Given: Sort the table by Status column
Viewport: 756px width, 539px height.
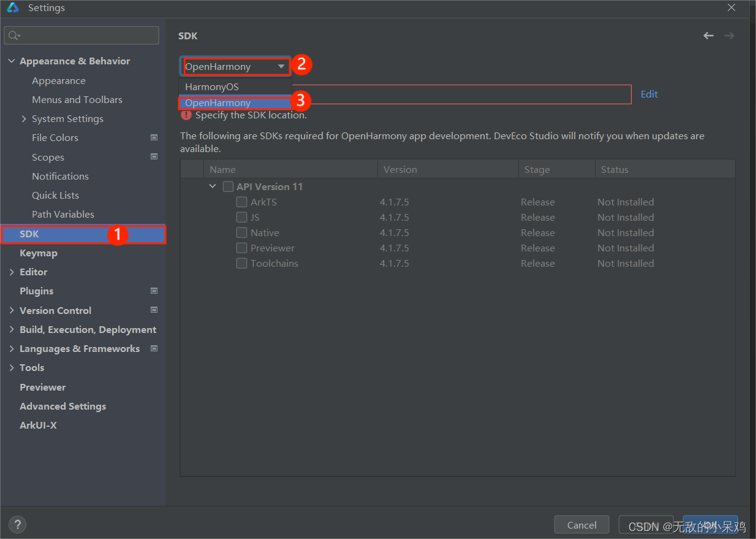Looking at the screenshot, I should pos(665,169).
